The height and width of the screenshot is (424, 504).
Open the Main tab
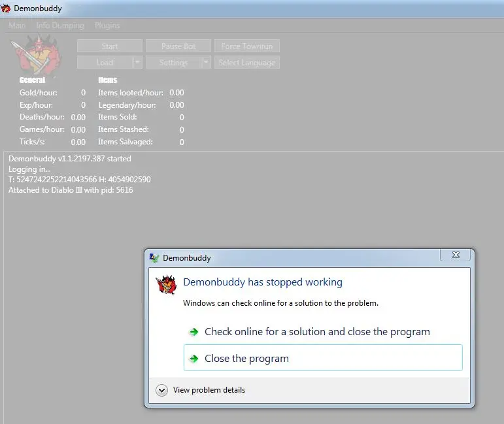pyautogui.click(x=17, y=25)
